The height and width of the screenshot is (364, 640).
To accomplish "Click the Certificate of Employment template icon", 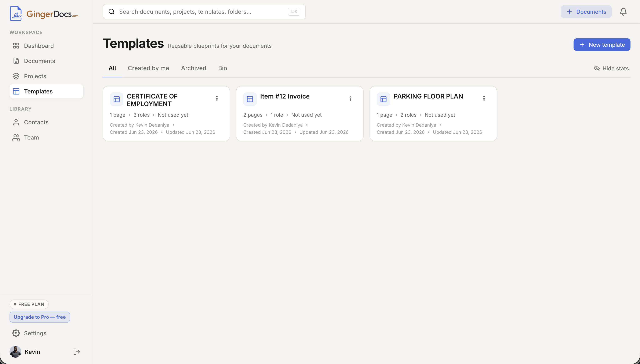I will pos(116,99).
